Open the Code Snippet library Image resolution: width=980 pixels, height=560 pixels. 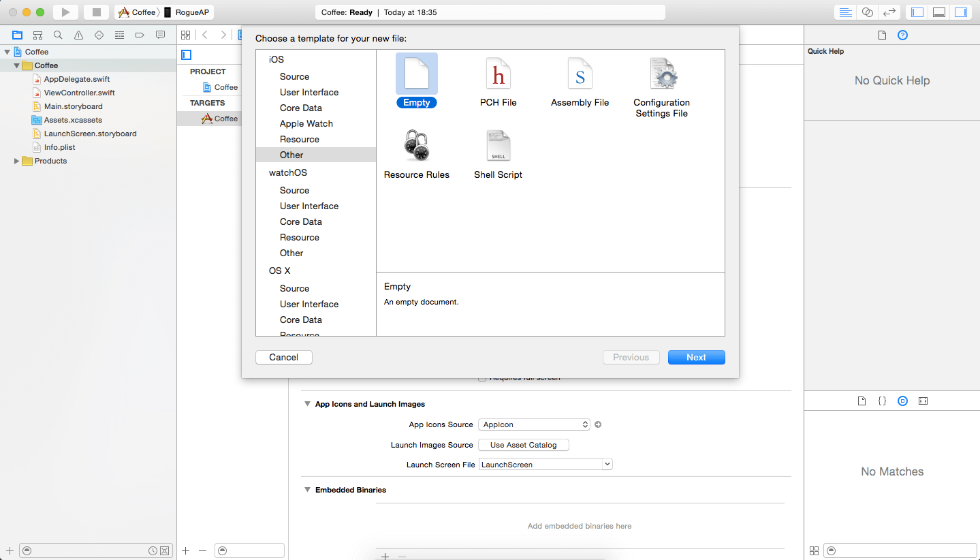pos(882,401)
